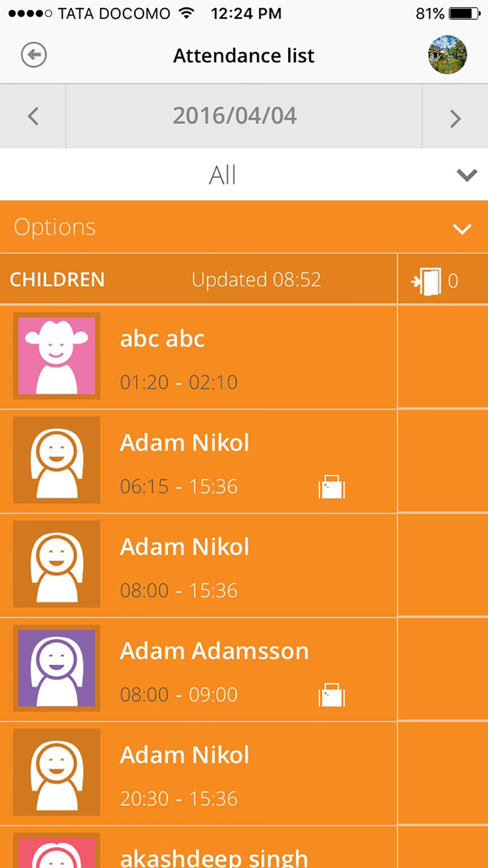Expand the Options panel chevron

tap(462, 228)
